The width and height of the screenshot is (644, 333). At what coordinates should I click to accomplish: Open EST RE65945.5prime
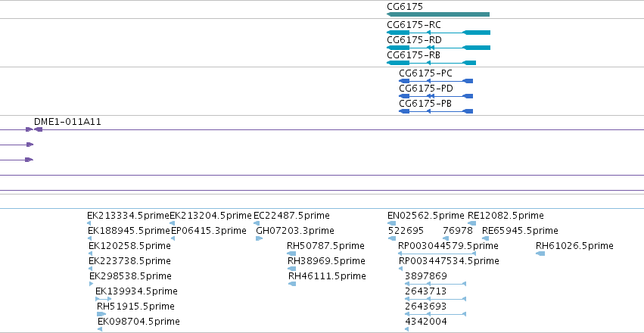520,231
